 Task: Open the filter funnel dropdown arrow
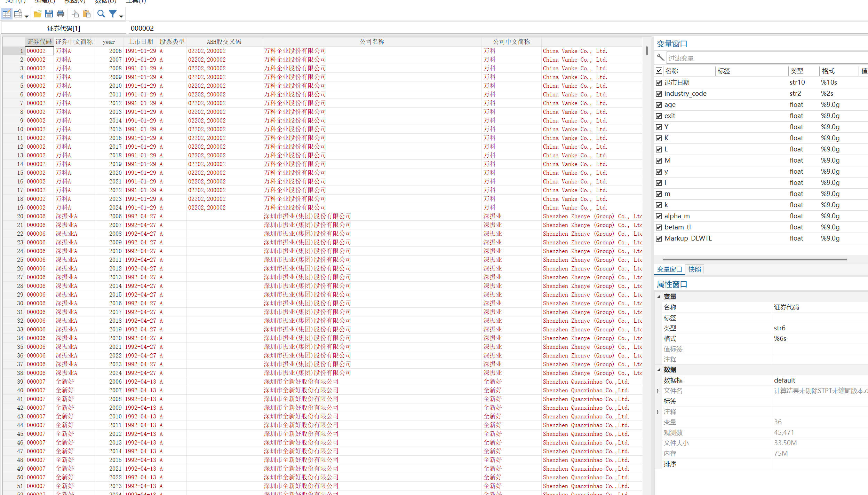tap(121, 16)
